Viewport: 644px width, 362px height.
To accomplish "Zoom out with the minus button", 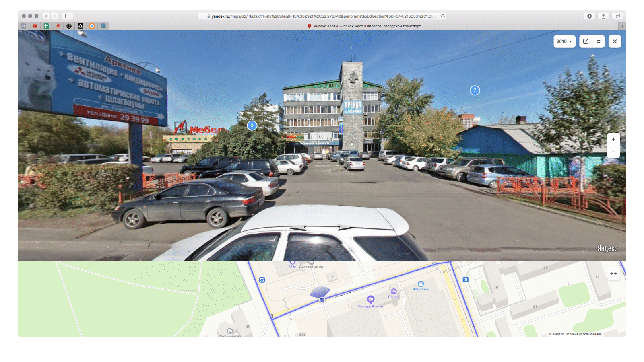I will point(613,152).
